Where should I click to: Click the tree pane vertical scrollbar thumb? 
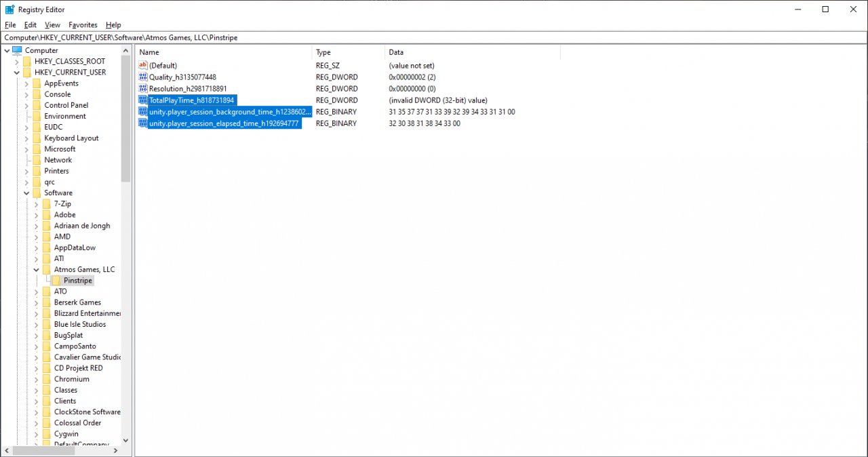pos(125,119)
